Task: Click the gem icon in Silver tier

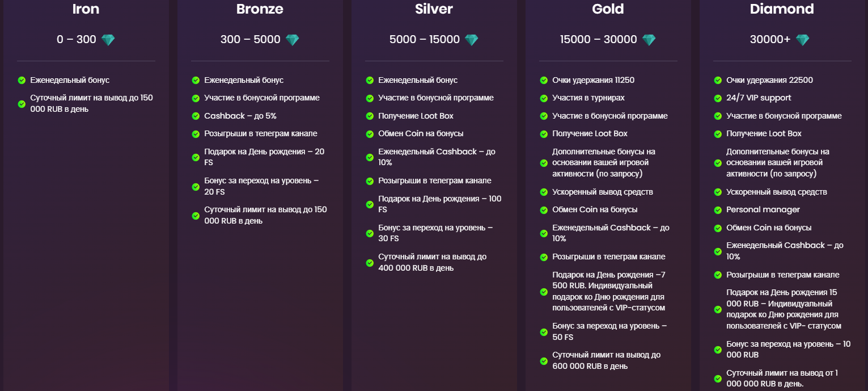Action: pos(471,40)
